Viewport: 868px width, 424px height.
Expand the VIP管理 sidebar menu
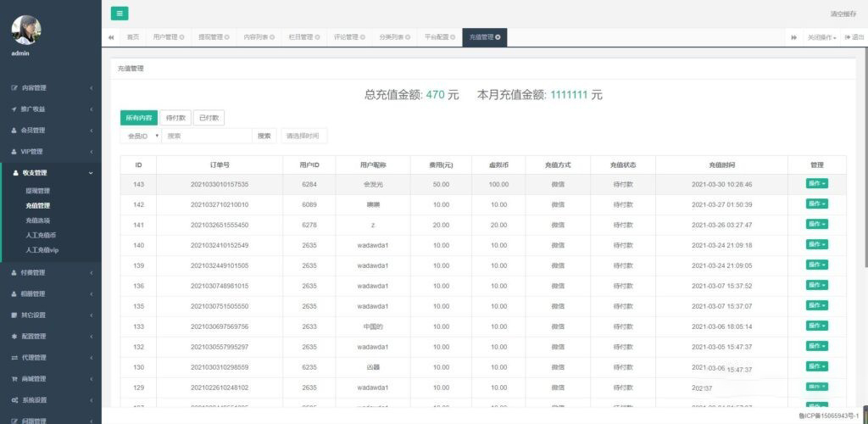50,152
